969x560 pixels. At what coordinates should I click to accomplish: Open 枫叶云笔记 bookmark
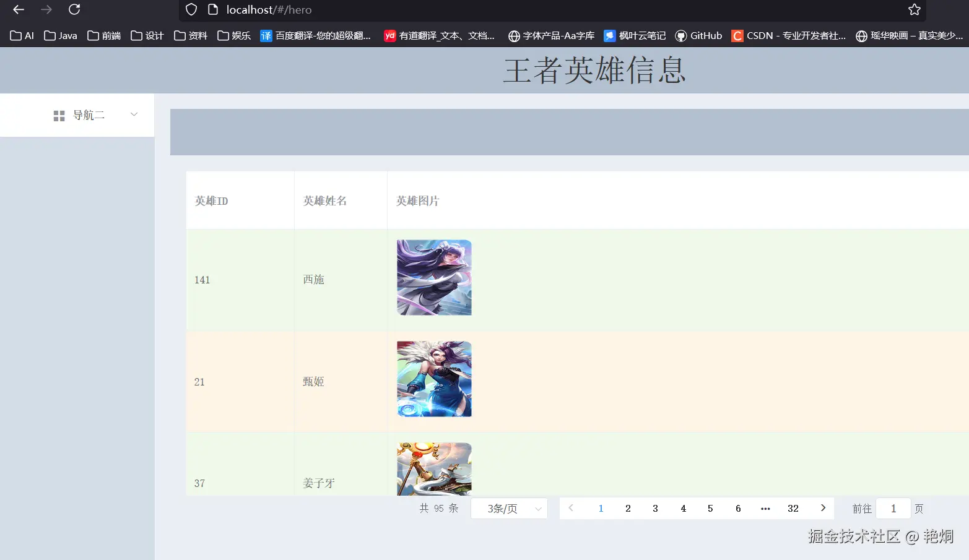[635, 36]
